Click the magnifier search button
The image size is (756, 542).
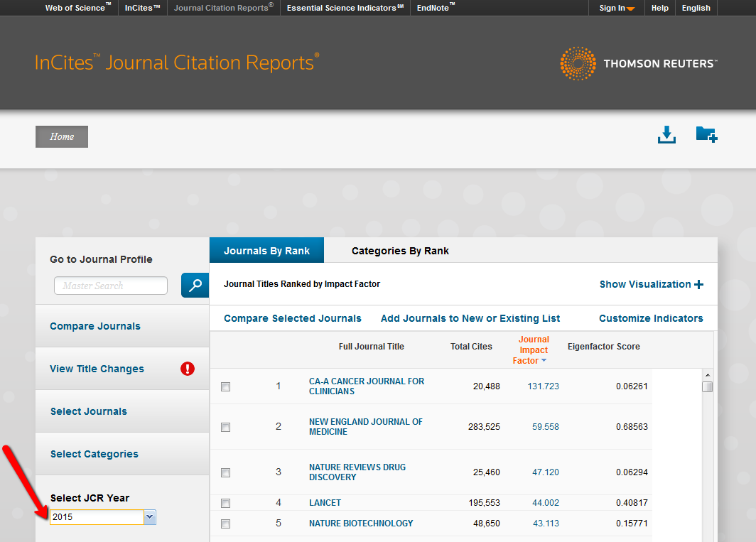pos(195,285)
